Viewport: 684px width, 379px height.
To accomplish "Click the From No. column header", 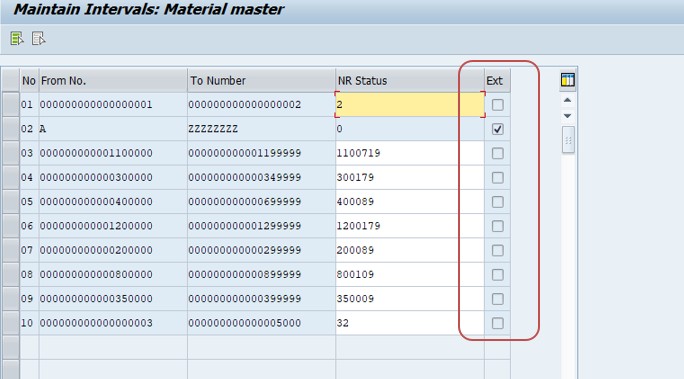I will 113,80.
